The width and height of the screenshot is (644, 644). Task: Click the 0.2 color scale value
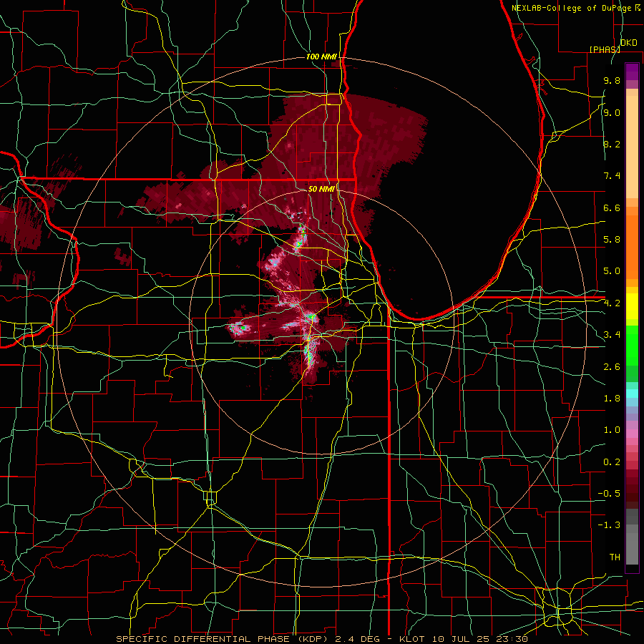click(612, 462)
